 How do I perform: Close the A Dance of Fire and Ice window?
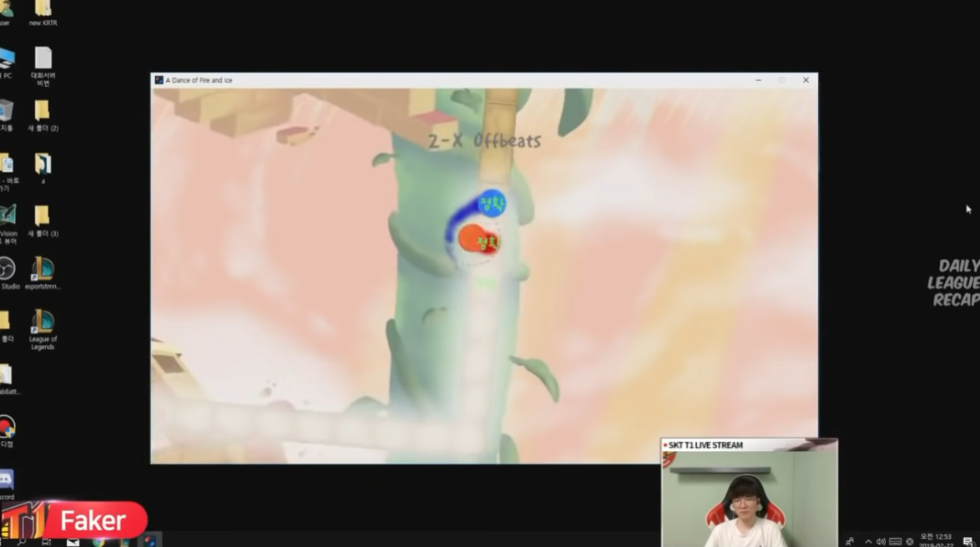coord(806,80)
